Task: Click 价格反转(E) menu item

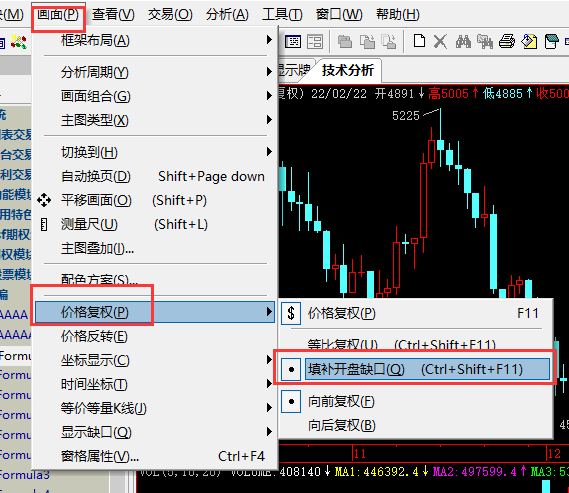Action: pos(155,336)
